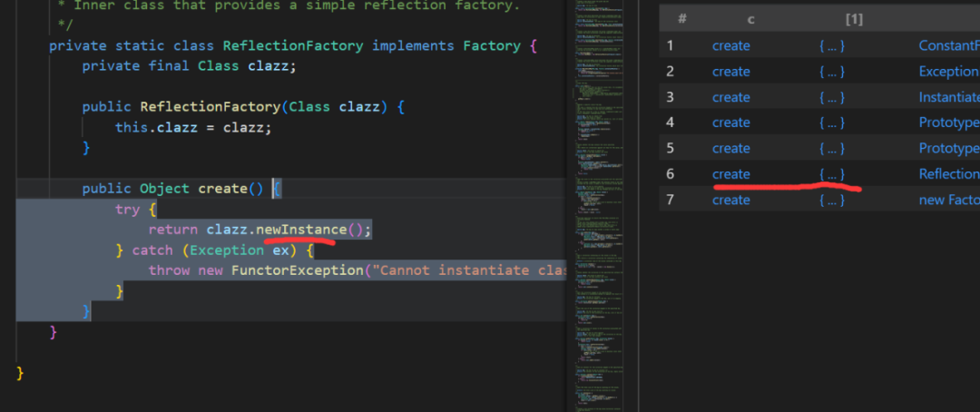Expand the {...} entry in row 6

click(832, 174)
